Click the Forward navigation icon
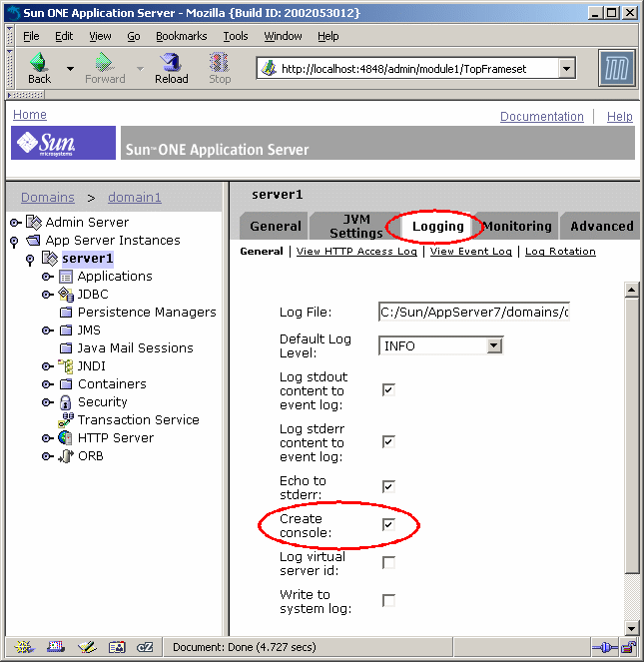This screenshot has width=644, height=662. 104,62
